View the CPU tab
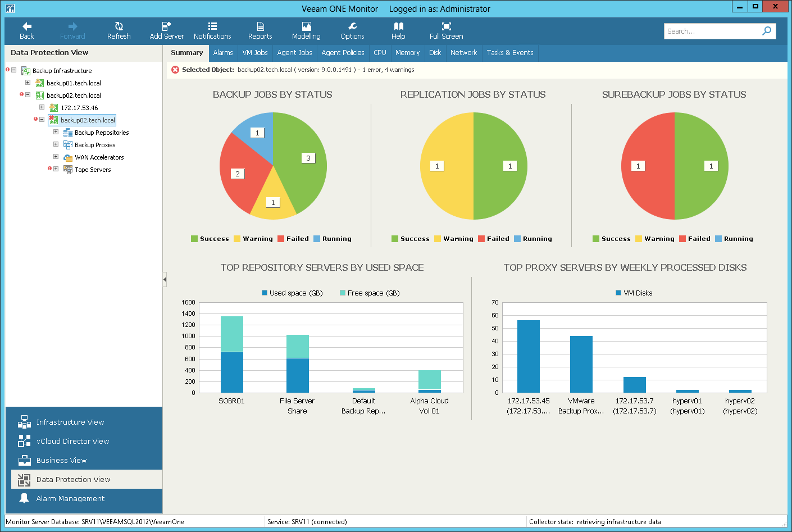The height and width of the screenshot is (532, 792). [380, 53]
